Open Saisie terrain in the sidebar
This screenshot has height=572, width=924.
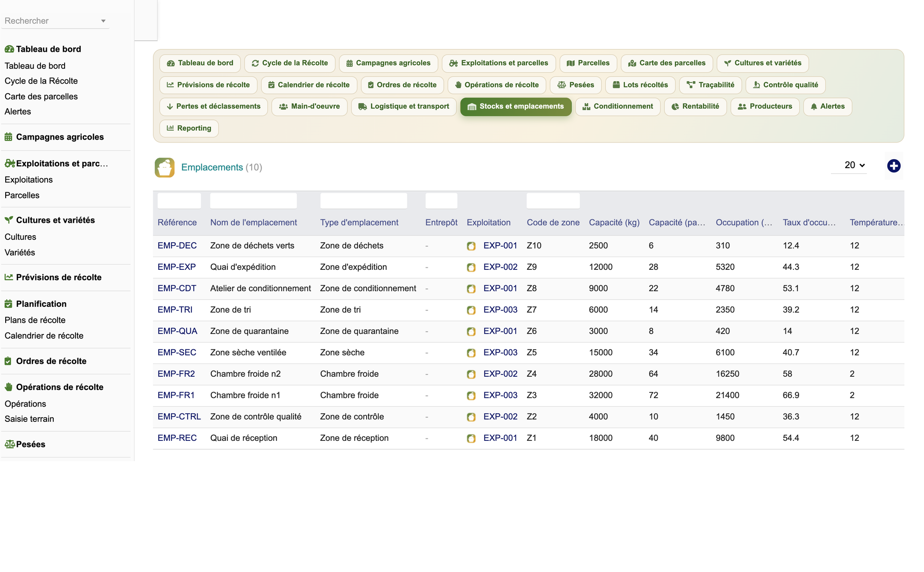coord(29,419)
